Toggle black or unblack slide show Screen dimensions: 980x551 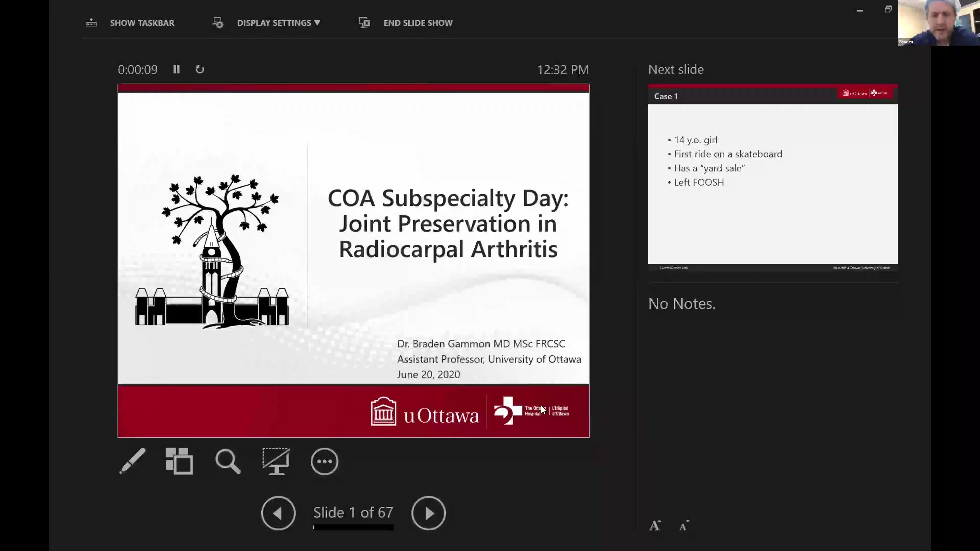276,461
